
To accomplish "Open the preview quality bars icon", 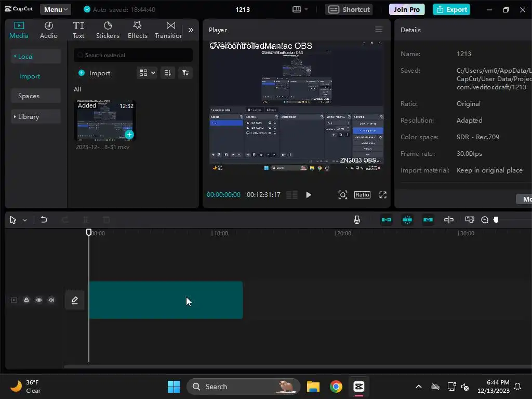I will [292, 195].
